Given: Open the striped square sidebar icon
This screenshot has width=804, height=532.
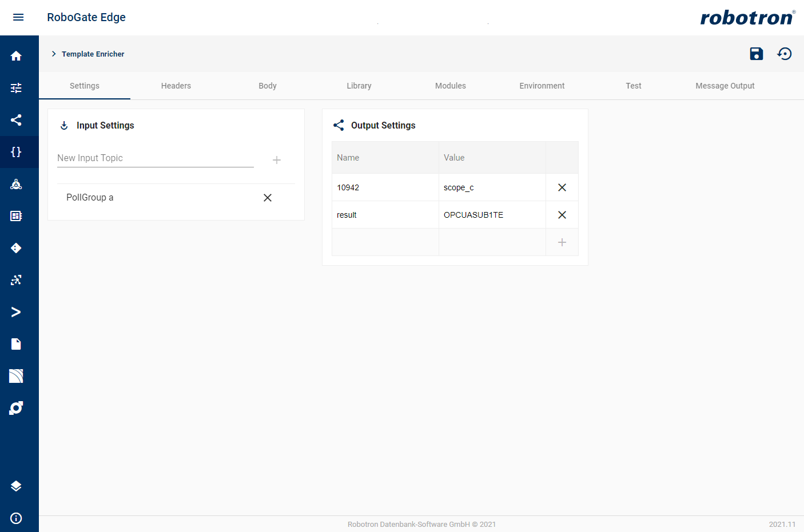Looking at the screenshot, I should coord(16,376).
